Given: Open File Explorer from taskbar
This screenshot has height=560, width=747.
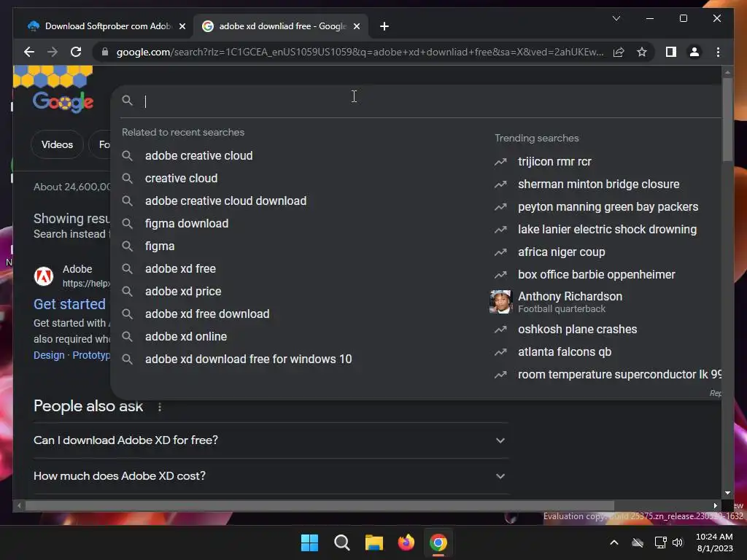Looking at the screenshot, I should pyautogui.click(x=374, y=542).
